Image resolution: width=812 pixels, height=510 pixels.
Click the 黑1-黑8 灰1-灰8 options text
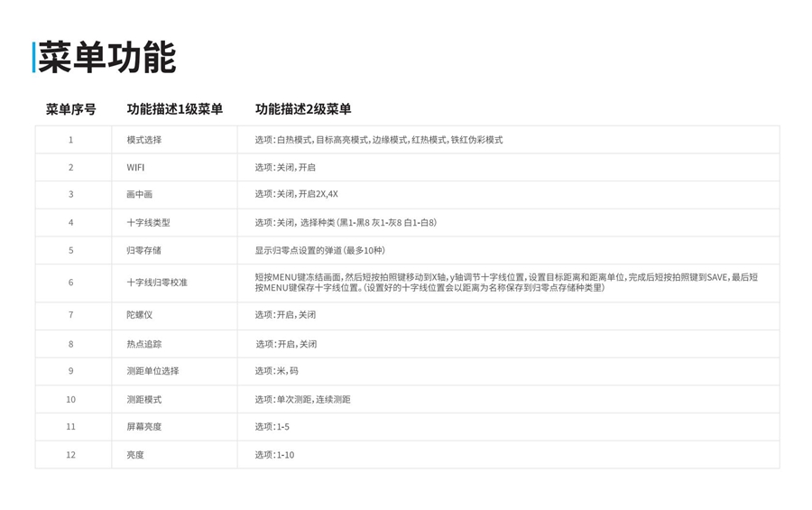346,222
